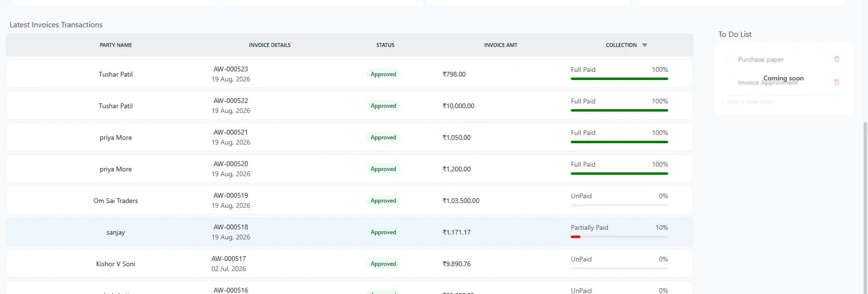Open invoice number AW-000517

(x=229, y=259)
